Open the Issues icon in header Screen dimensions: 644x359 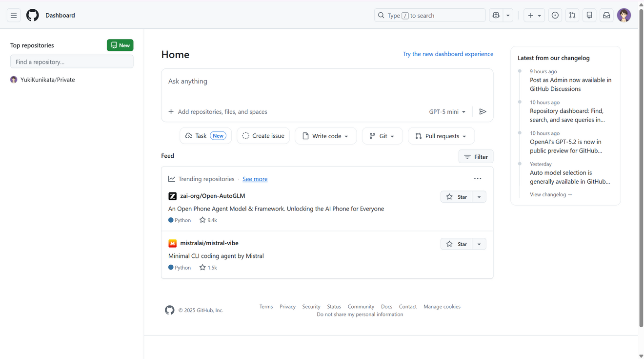555,16
